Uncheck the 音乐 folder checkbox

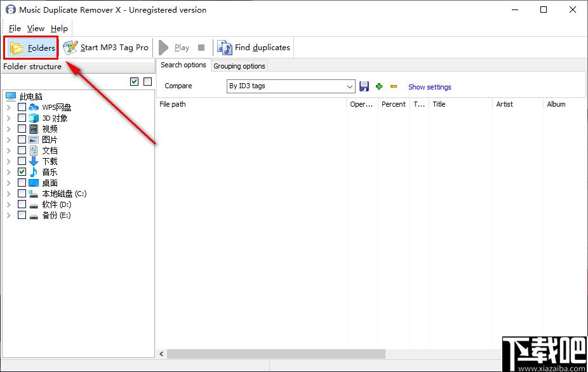pos(22,172)
